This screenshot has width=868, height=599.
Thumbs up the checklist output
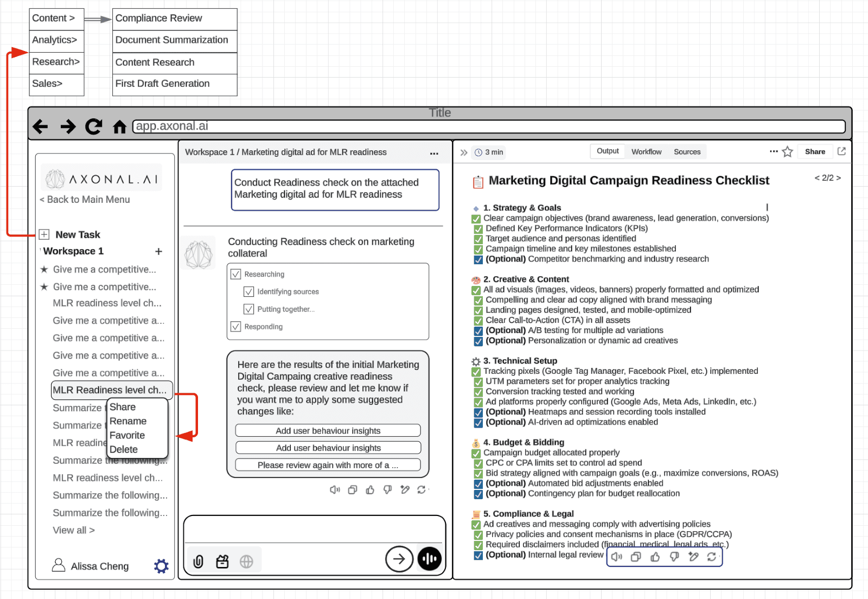[x=655, y=557]
